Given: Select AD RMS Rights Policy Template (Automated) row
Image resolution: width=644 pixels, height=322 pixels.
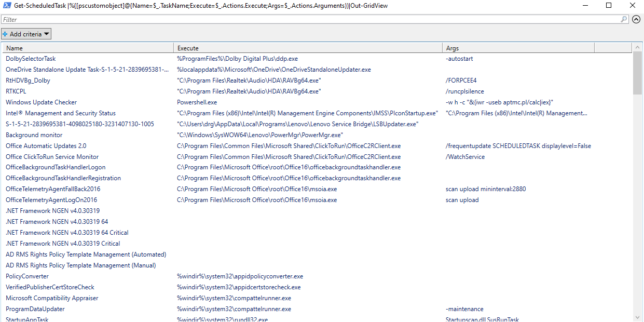Looking at the screenshot, I should click(x=318, y=254).
